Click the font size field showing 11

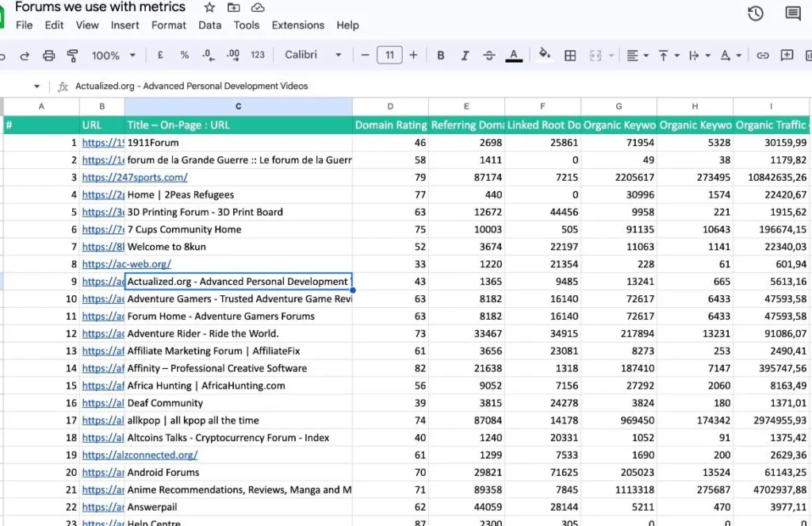(x=389, y=55)
